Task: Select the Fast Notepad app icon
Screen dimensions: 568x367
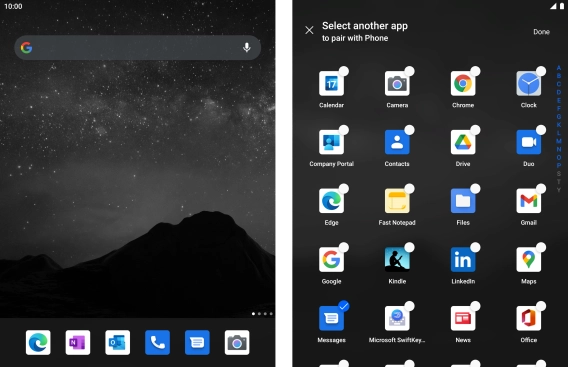Action: click(397, 201)
